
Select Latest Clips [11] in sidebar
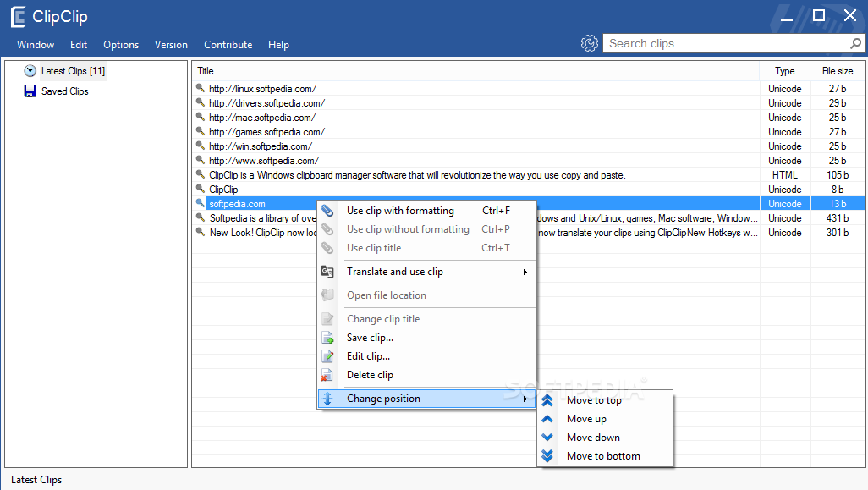[73, 71]
